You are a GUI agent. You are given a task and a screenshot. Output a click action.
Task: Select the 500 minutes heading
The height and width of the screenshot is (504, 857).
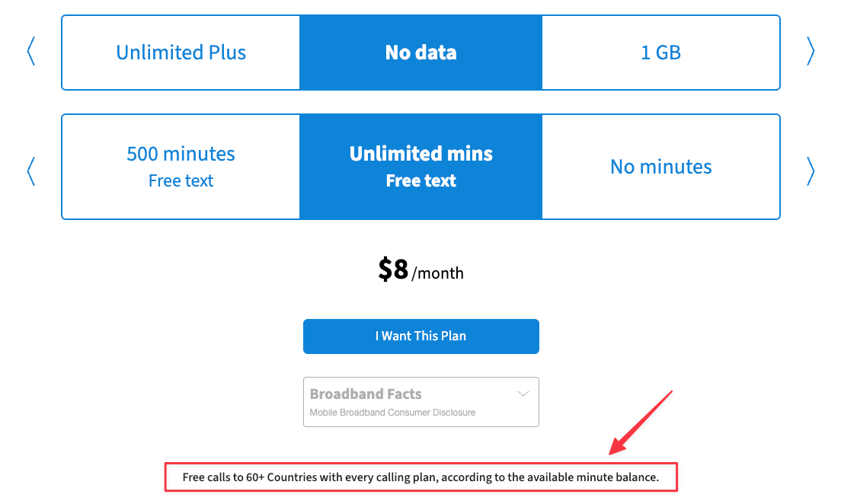[181, 154]
